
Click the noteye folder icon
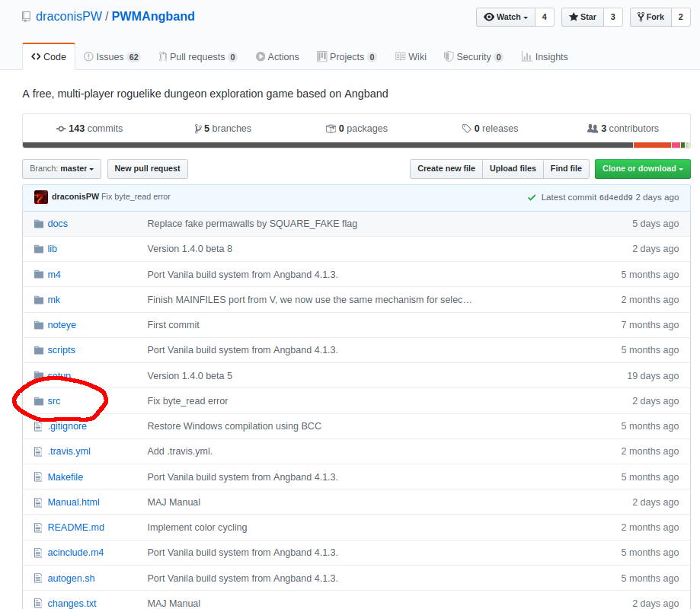(x=39, y=325)
